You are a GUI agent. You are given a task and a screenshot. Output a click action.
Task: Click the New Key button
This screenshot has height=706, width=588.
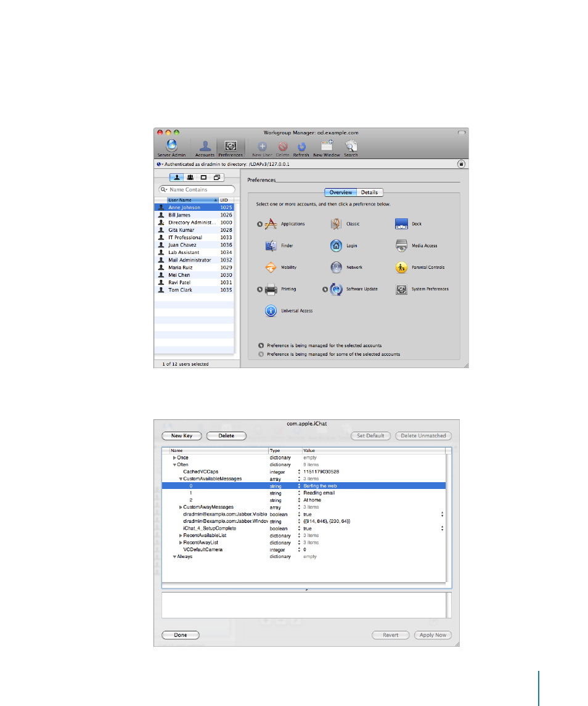coord(181,436)
